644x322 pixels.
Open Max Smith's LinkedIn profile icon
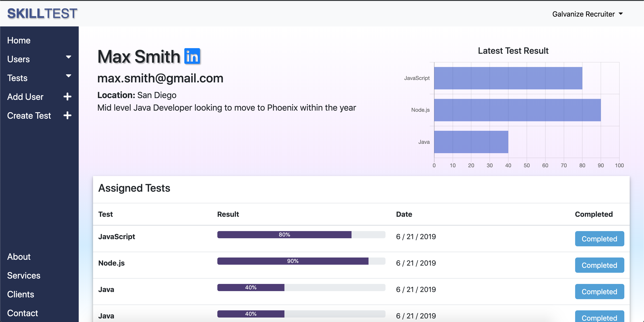pos(192,56)
